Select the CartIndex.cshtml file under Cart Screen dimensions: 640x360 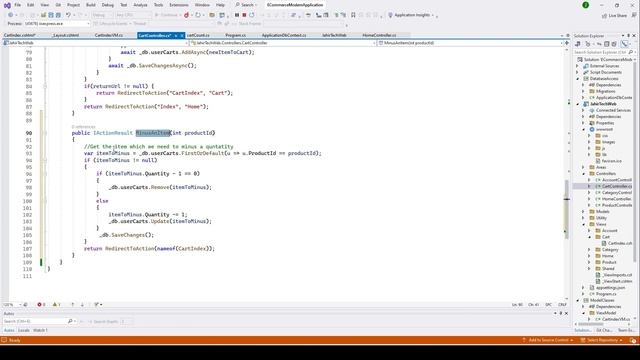(617, 243)
